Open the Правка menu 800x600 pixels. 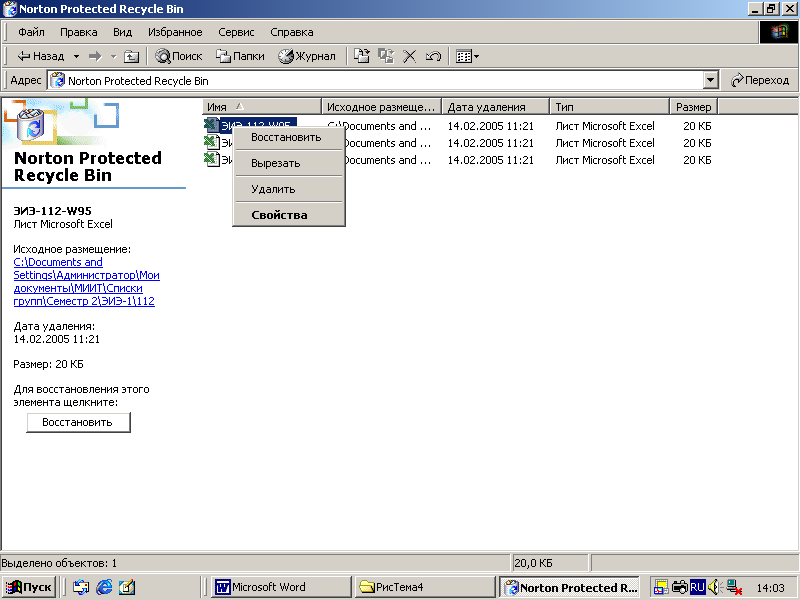tap(79, 32)
